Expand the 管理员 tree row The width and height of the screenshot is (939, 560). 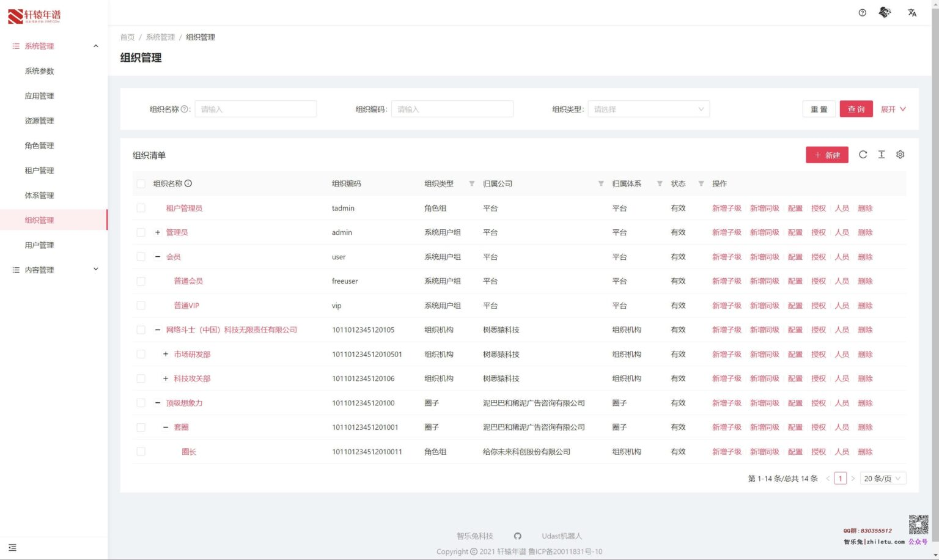(x=158, y=232)
